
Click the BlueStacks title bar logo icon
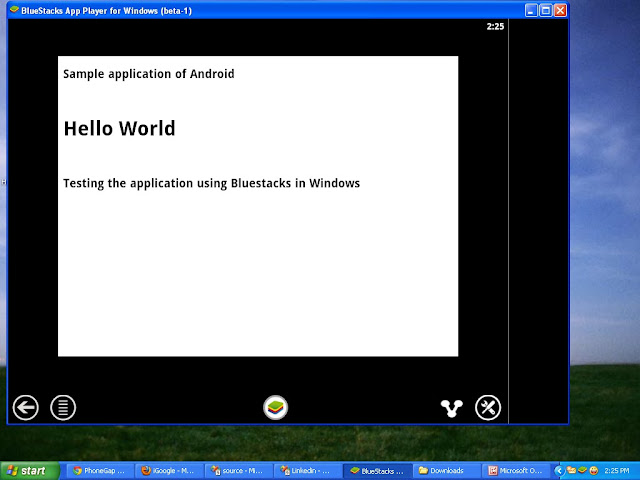pos(14,10)
